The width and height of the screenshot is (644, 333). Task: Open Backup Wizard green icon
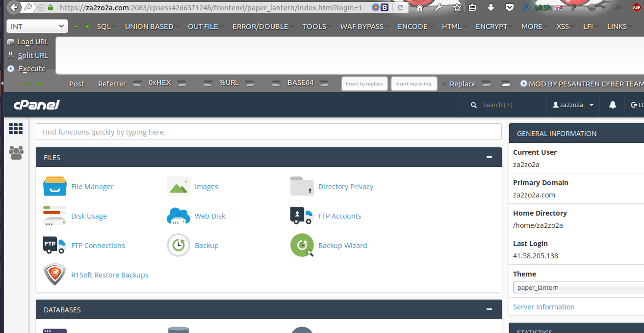pyautogui.click(x=302, y=245)
